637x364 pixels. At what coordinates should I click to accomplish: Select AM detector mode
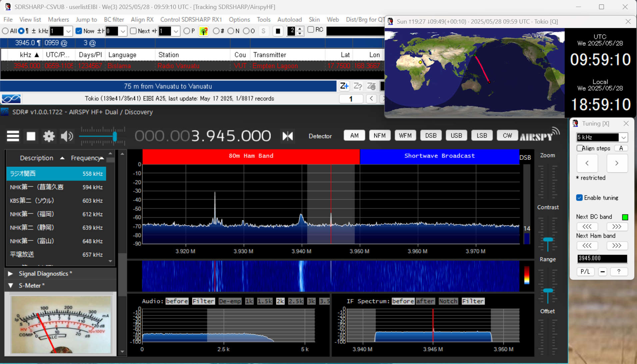pyautogui.click(x=354, y=136)
